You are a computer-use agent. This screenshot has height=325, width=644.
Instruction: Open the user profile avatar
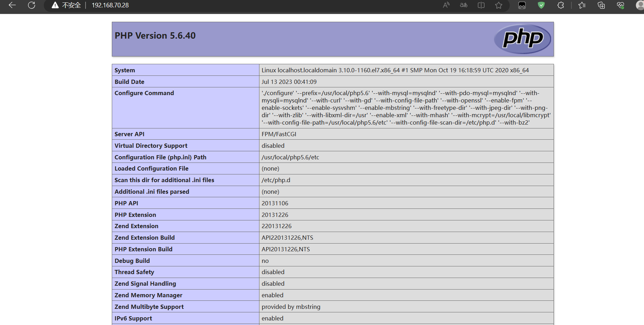tap(640, 5)
